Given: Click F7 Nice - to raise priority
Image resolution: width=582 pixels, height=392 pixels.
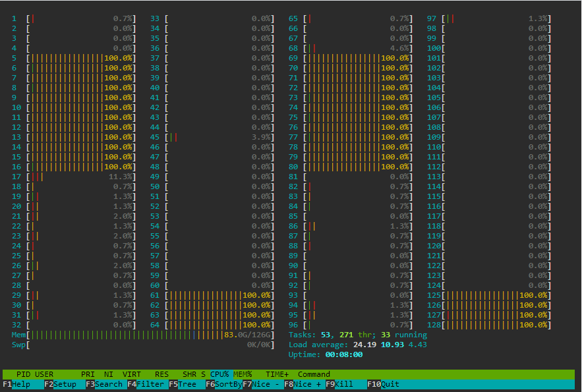Looking at the screenshot, I should click(x=263, y=384).
